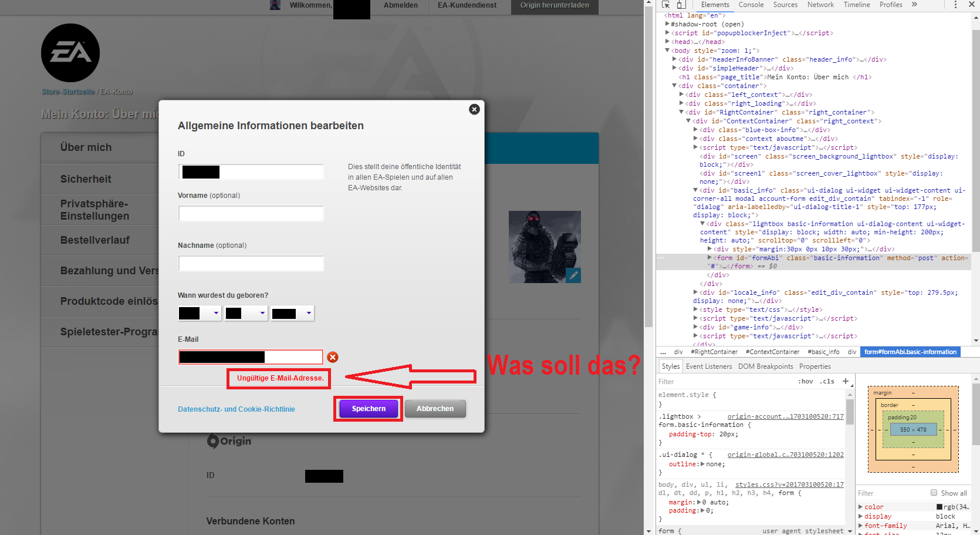Clear the E-Mail field using red X icon
This screenshot has width=980, height=535.
[x=333, y=357]
